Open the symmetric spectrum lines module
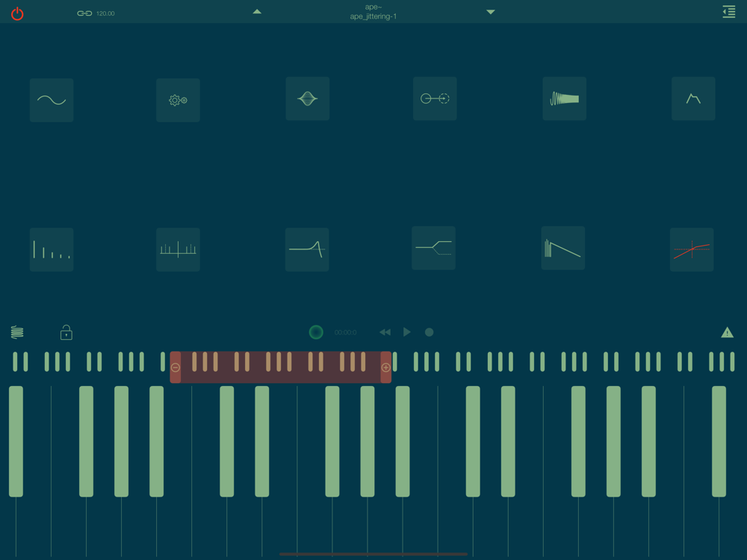Screen dimensions: 747x560 tap(179, 249)
